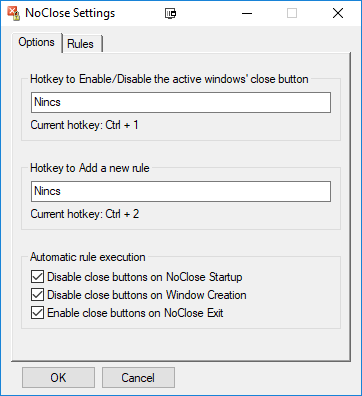
Task: Select the Options tab
Action: [37, 42]
